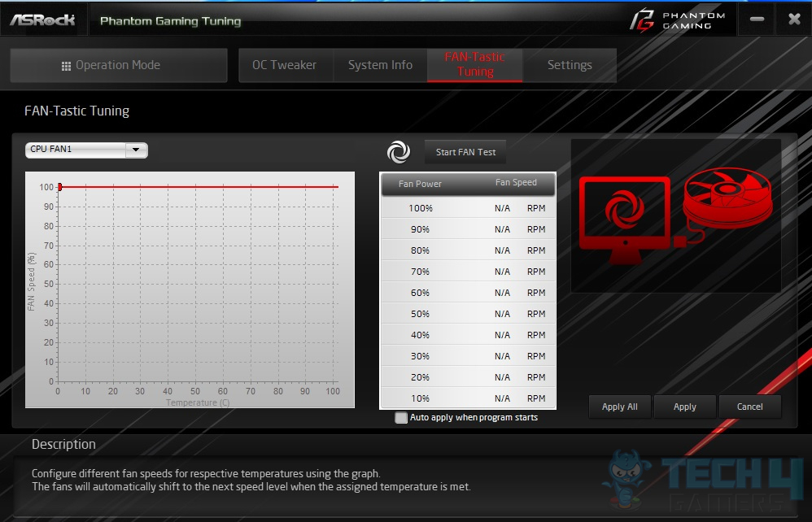Click Start FAN Test button
812x522 pixels.
(465, 152)
